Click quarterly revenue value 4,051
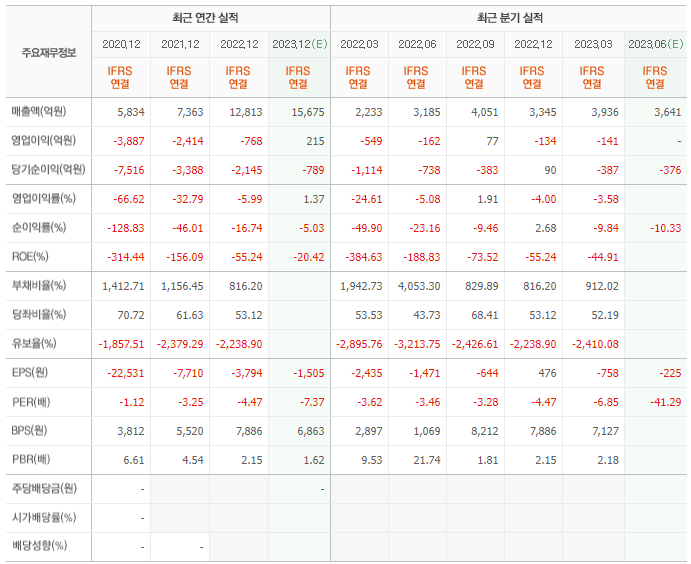The image size is (691, 564). coord(485,112)
